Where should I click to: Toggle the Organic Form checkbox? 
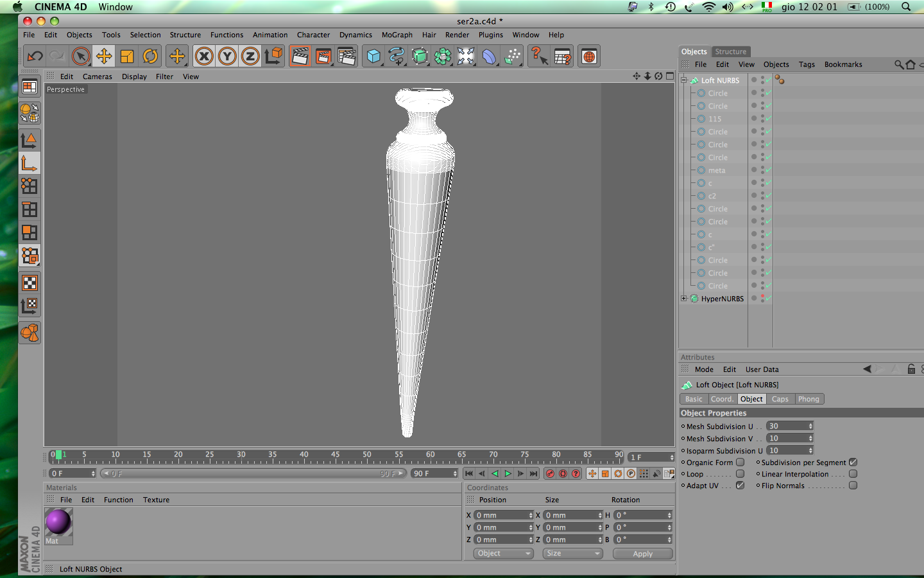point(740,462)
